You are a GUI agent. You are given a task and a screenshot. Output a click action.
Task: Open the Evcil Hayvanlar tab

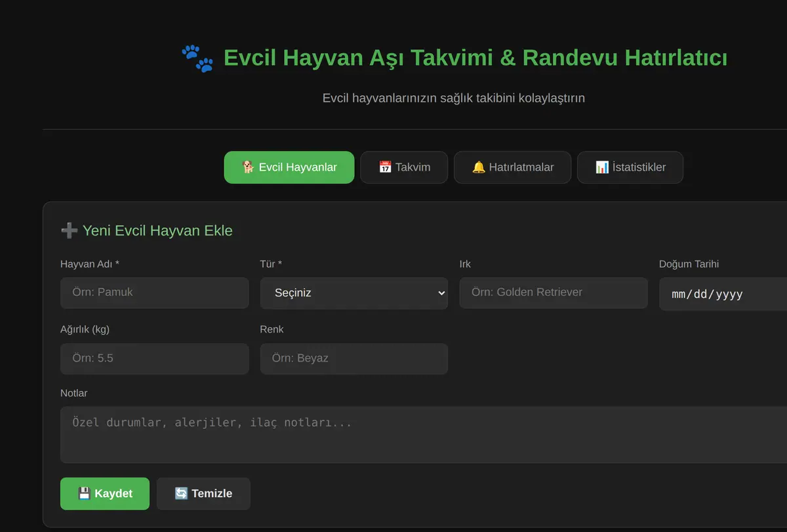pyautogui.click(x=289, y=167)
